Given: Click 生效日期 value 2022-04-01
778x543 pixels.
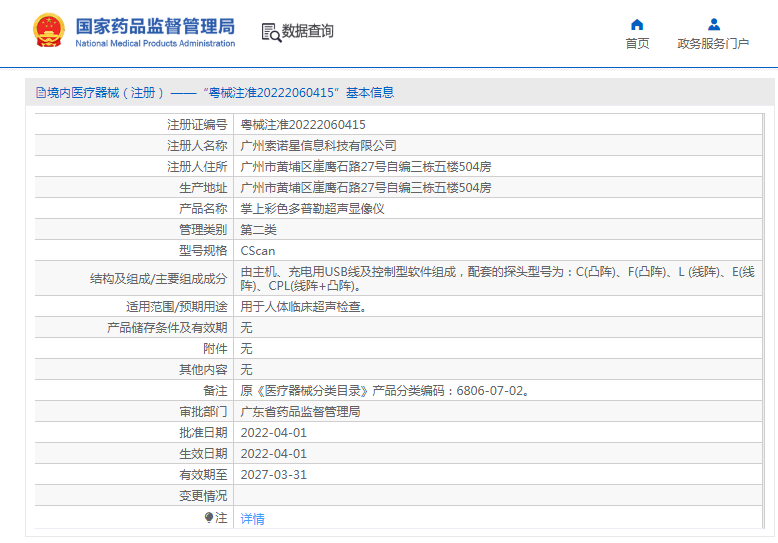Looking at the screenshot, I should pos(273,454).
